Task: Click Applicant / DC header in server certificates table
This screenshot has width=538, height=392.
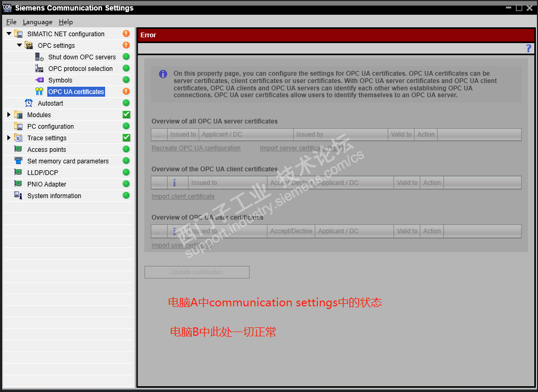Action: coord(246,135)
